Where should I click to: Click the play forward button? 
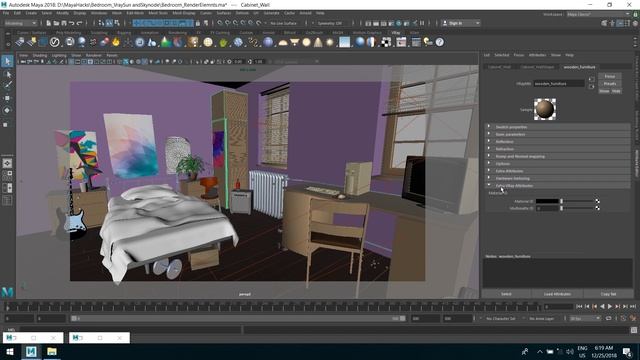pyautogui.click(x=610, y=306)
